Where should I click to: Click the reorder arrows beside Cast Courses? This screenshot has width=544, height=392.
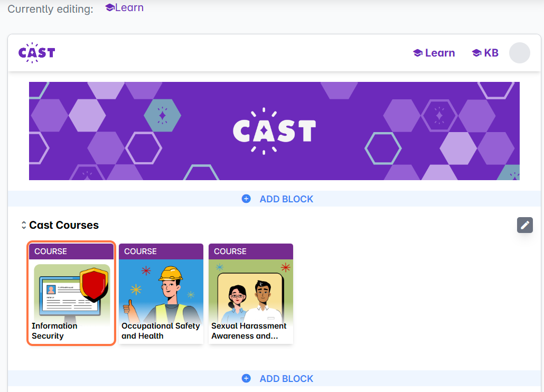coord(24,225)
